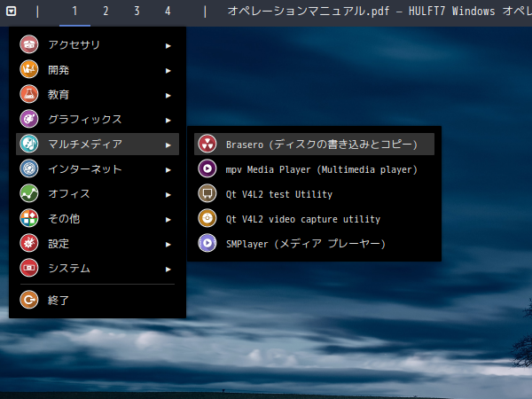
Task: Select the マルチメディア menu entry
Action: [x=98, y=144]
